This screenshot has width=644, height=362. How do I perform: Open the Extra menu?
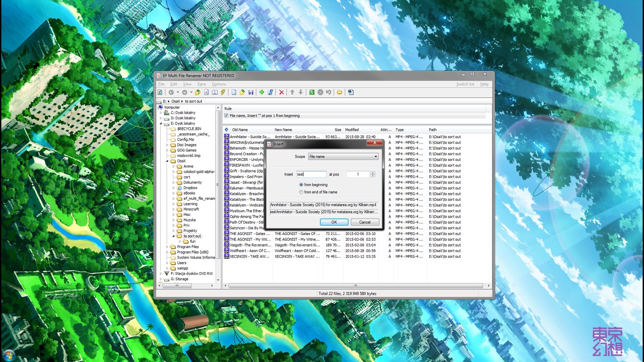tap(202, 84)
